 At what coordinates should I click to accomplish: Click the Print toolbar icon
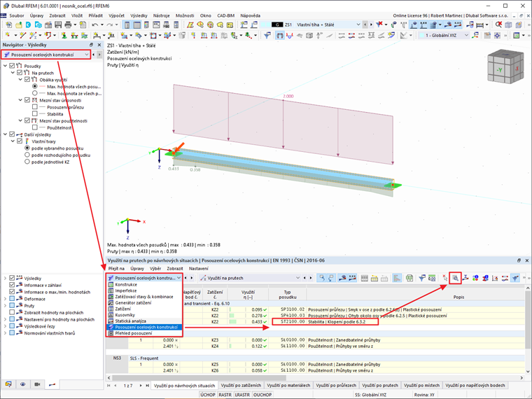(68, 24)
